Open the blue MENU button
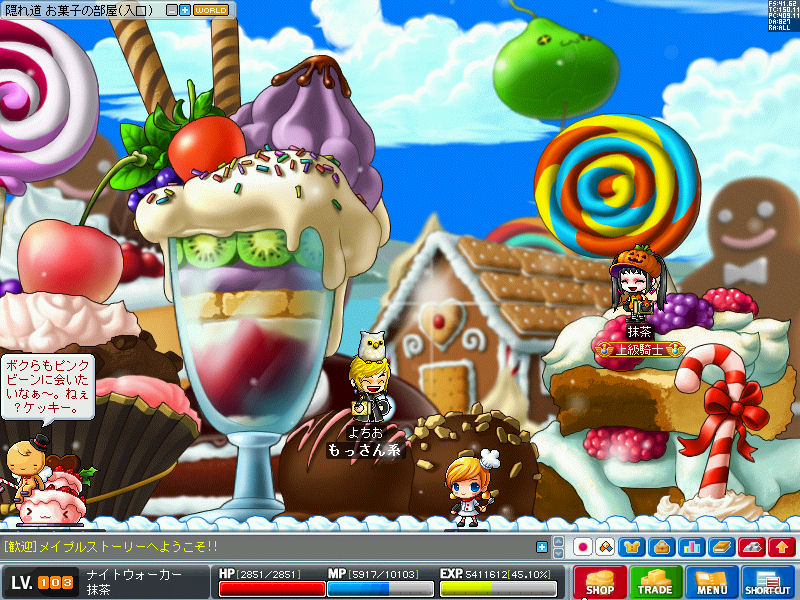The width and height of the screenshot is (800, 600). tap(711, 582)
